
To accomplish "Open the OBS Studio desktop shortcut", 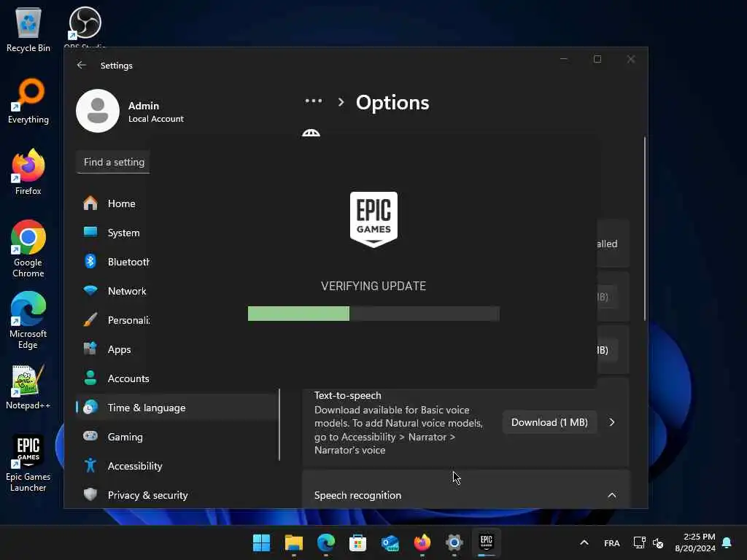I will tap(85, 26).
